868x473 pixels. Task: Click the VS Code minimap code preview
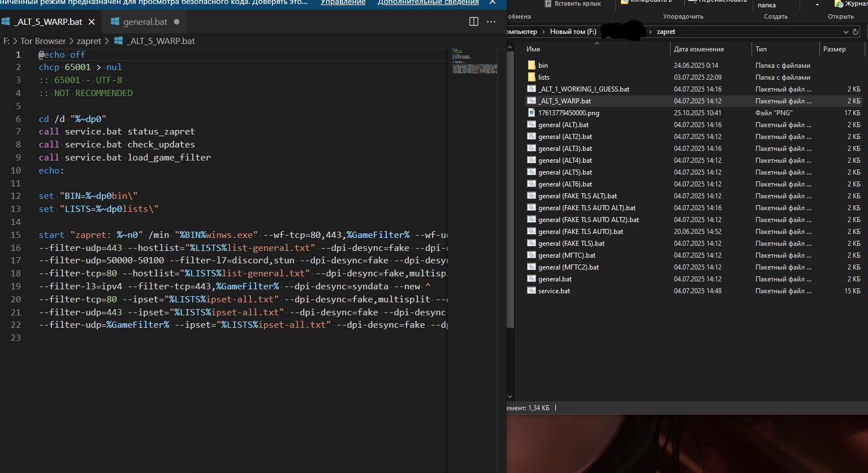(474, 62)
